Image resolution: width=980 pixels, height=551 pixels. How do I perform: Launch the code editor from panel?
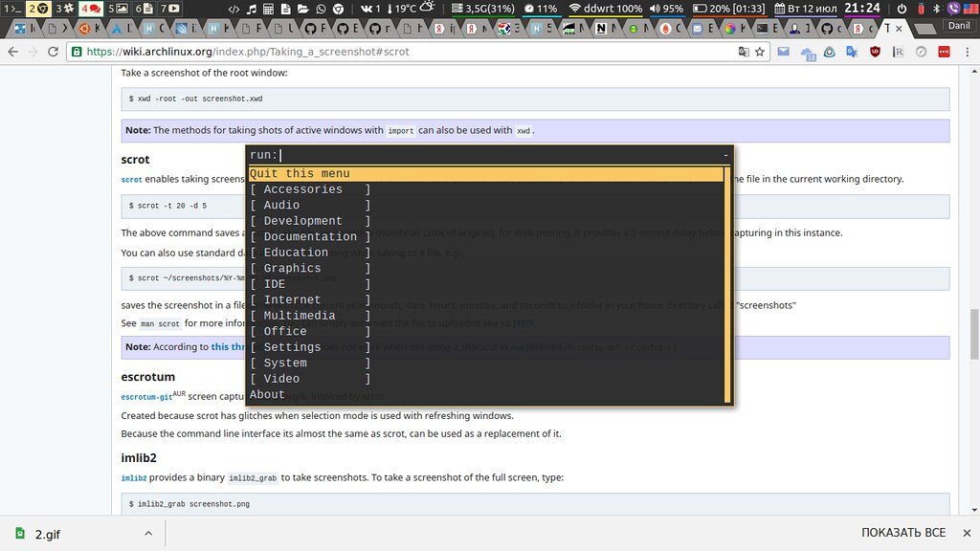(234, 9)
